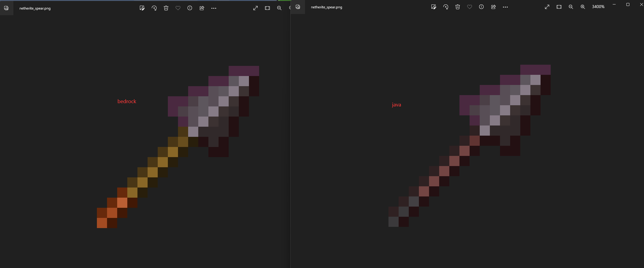
Task: Click the spear image in the left window
Action: 178,147
